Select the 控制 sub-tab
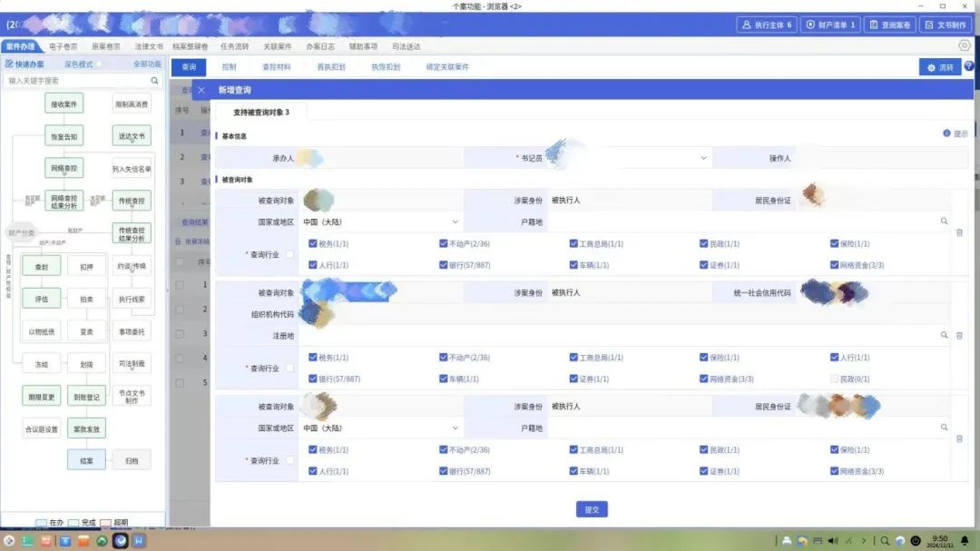Screen dimensions: 980x551 pos(230,66)
